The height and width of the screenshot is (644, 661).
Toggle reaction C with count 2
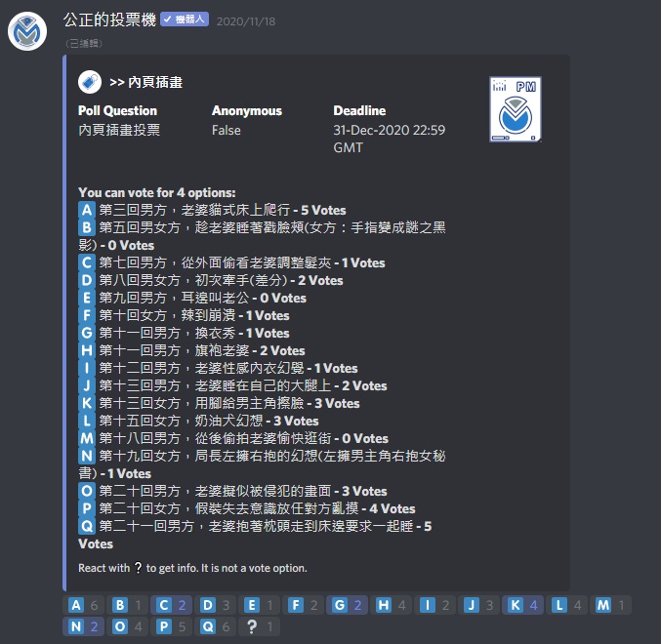point(171,605)
